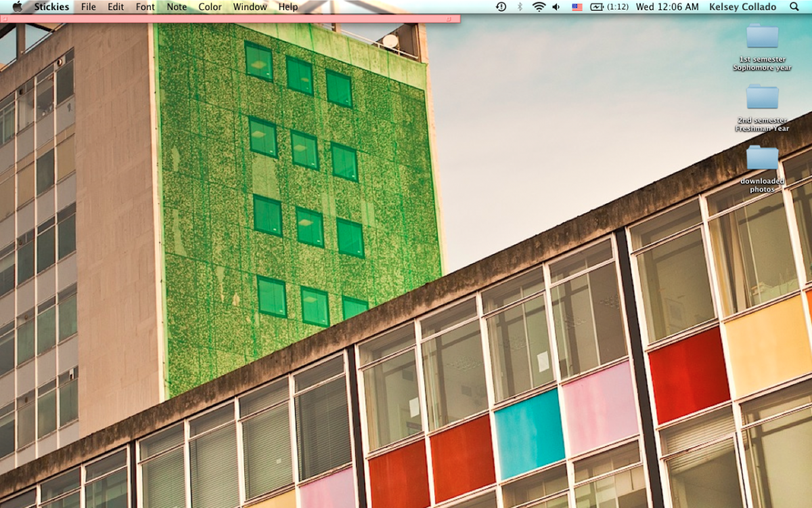Open Spotlight search magnifier
The width and height of the screenshot is (812, 508).
(794, 7)
